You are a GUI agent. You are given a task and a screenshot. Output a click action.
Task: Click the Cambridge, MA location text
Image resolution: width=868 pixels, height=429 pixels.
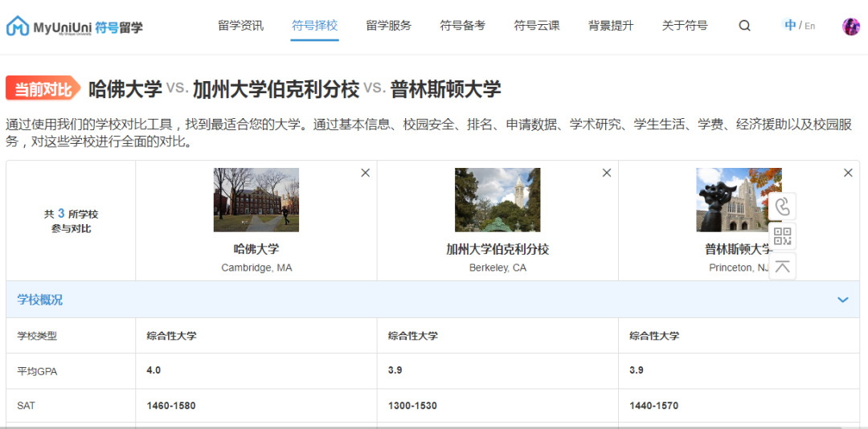point(256,268)
